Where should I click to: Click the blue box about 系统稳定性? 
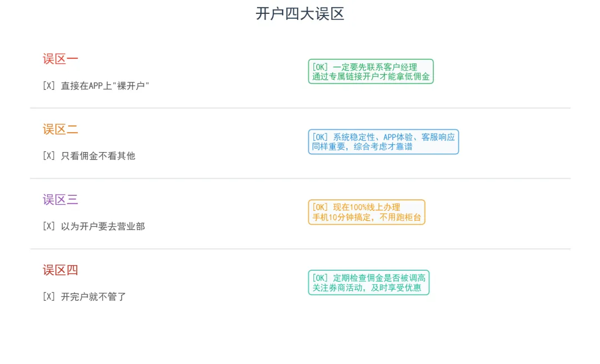[x=383, y=142]
